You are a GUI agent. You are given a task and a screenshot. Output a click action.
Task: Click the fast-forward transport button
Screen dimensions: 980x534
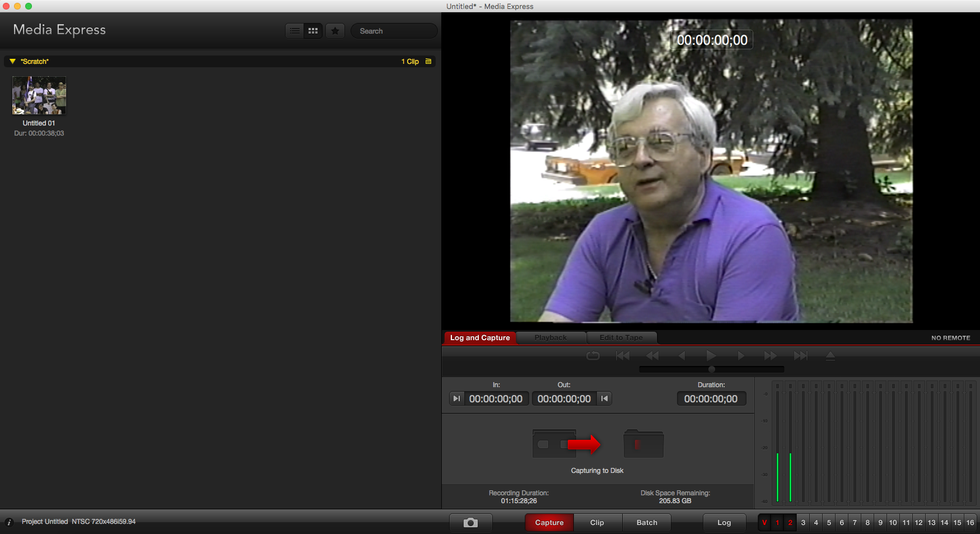click(x=771, y=356)
